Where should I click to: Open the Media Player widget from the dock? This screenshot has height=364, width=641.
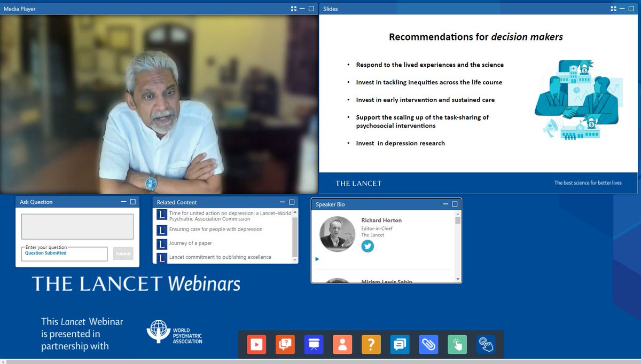click(256, 344)
